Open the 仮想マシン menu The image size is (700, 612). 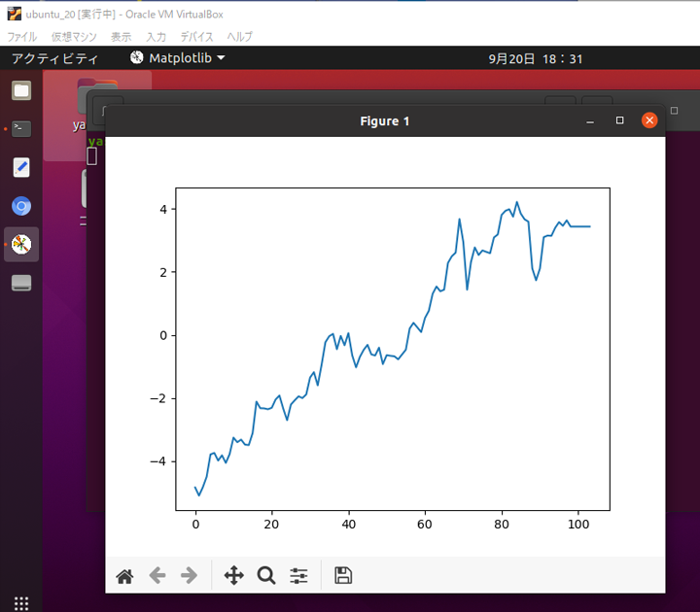(x=74, y=37)
